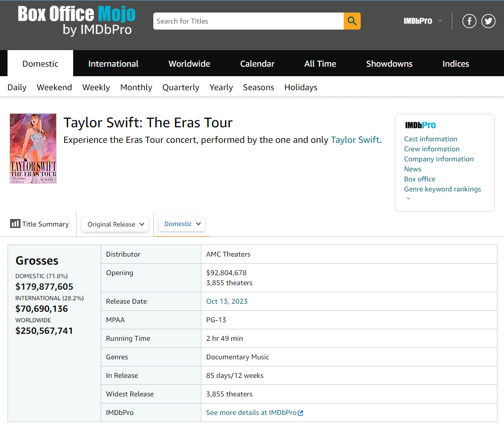Open the Twitter icon link
Viewport: 504px width, 429px height.
click(488, 21)
